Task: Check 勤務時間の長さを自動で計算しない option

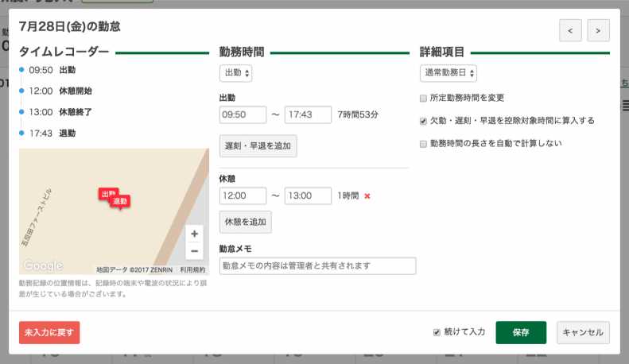Action: (x=423, y=144)
